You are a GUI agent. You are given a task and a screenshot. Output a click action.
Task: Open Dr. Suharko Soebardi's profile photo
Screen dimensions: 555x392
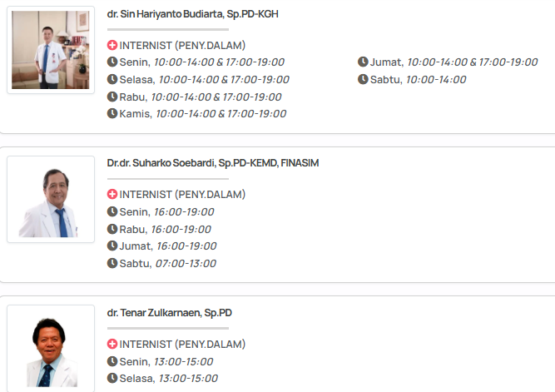[51, 200]
